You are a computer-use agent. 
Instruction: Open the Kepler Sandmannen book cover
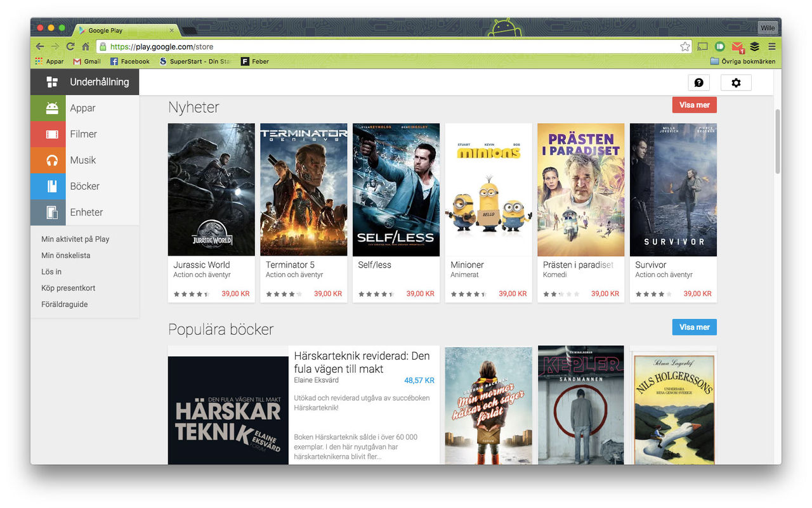click(x=581, y=405)
